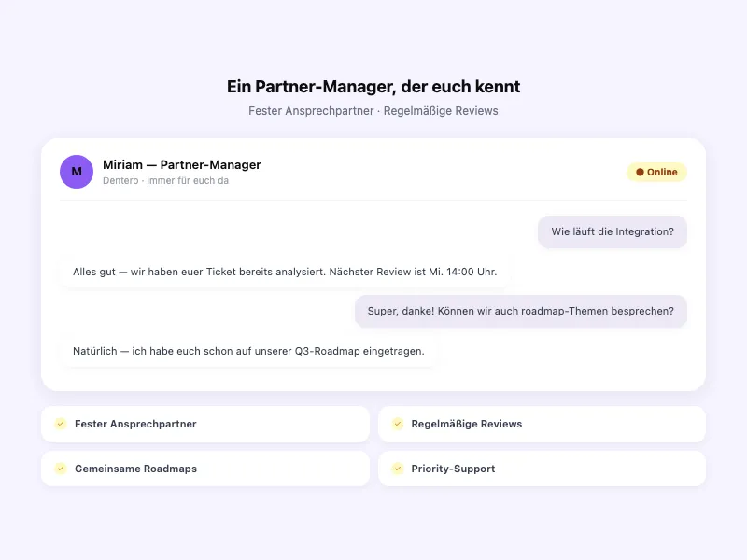The height and width of the screenshot is (560, 747).
Task: Select the Regelmäßige Reviews feature card
Action: 542,424
